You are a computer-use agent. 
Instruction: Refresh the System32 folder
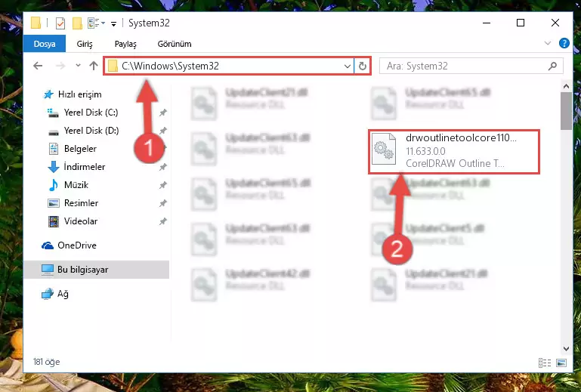363,66
